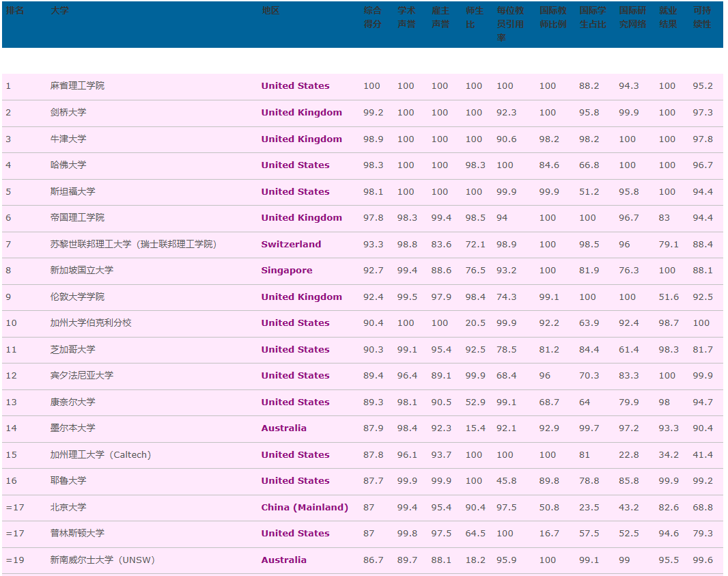The image size is (728, 576).
Task: Open Australia link for 墨尔本大学
Action: [x=283, y=428]
